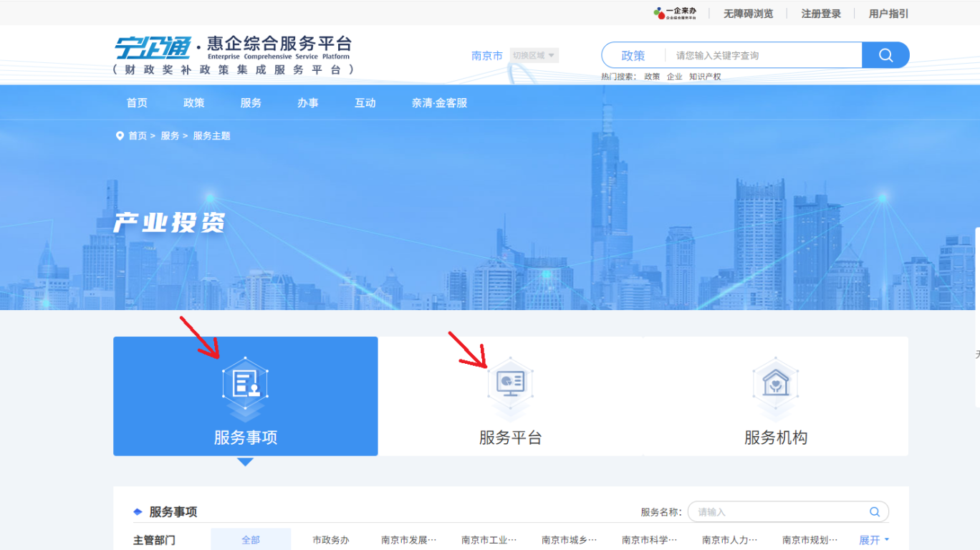
Task: Click the 服务机构 house heart icon
Action: [x=775, y=383]
